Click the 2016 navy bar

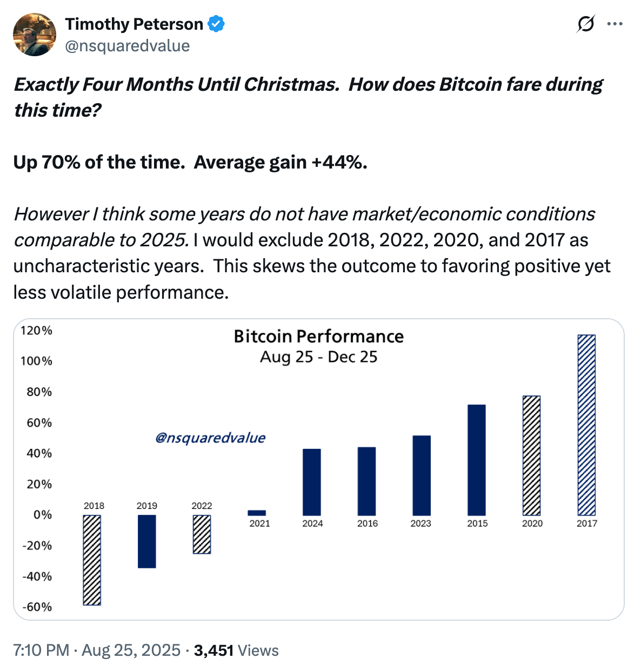point(367,481)
